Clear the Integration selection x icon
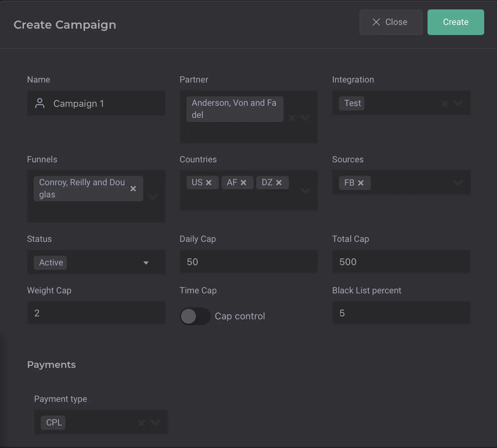Screen dimensions: 497x448 click(x=444, y=103)
